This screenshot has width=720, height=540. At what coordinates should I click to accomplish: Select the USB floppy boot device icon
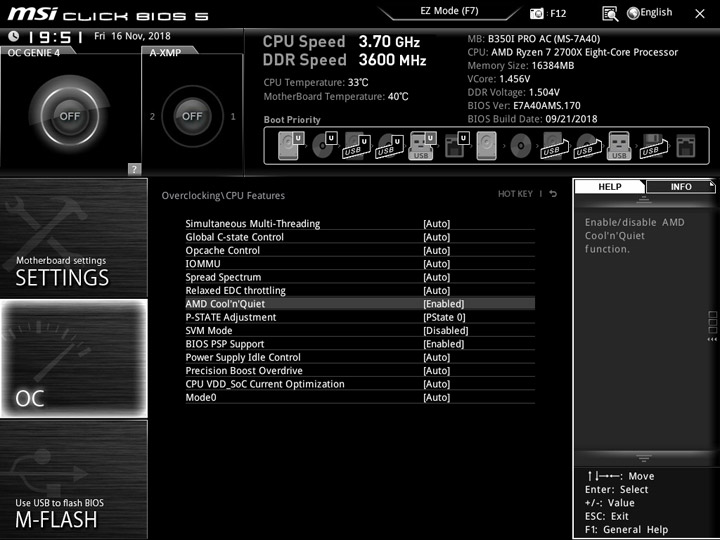click(x=652, y=146)
